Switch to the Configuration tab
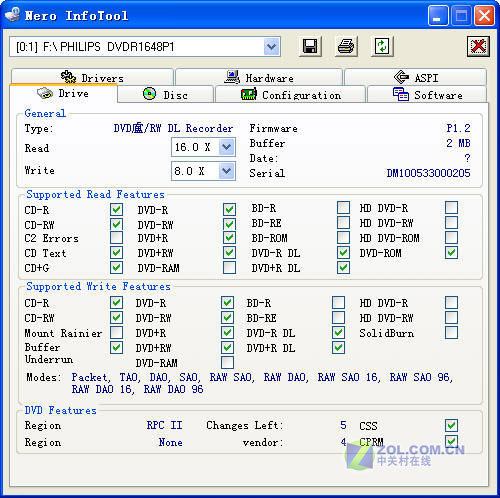Screen dimensions: 500x498 (x=291, y=95)
